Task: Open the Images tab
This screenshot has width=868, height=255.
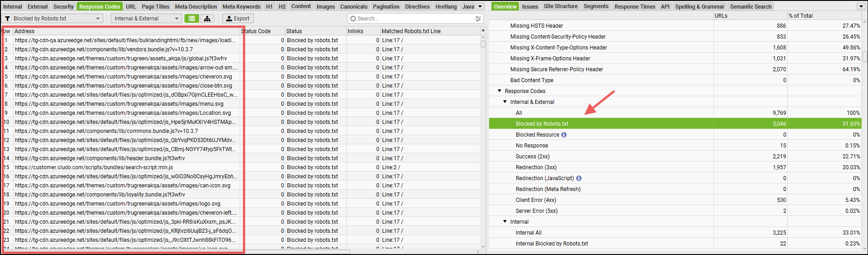Action: tap(325, 6)
